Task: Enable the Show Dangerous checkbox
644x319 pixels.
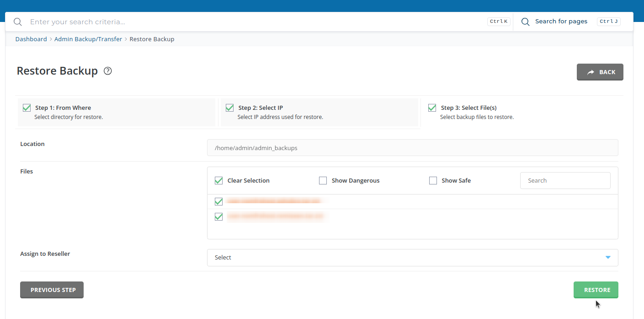Action: (x=323, y=180)
